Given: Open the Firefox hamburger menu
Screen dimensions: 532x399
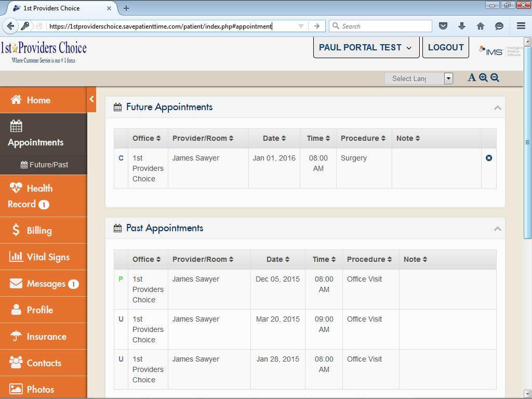Looking at the screenshot, I should tap(521, 26).
